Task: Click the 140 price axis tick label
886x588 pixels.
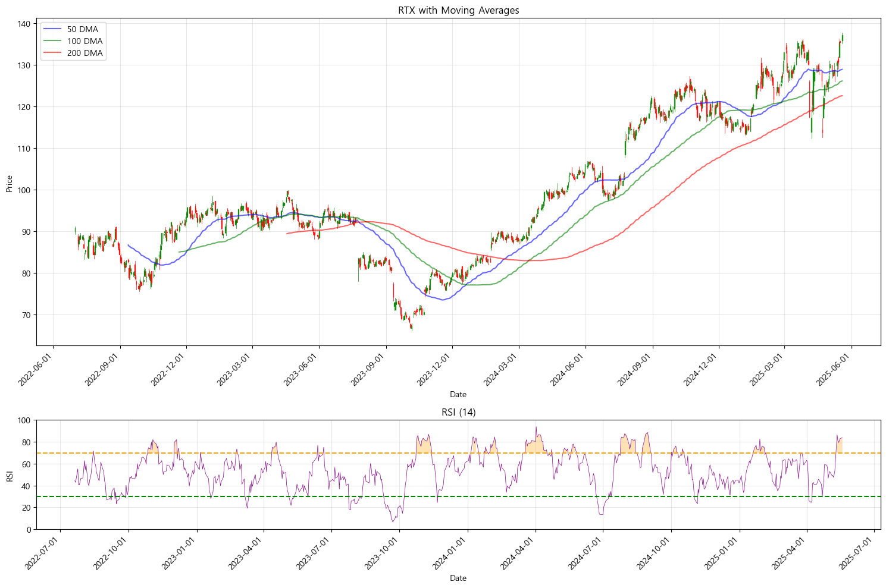Action: pyautogui.click(x=24, y=24)
